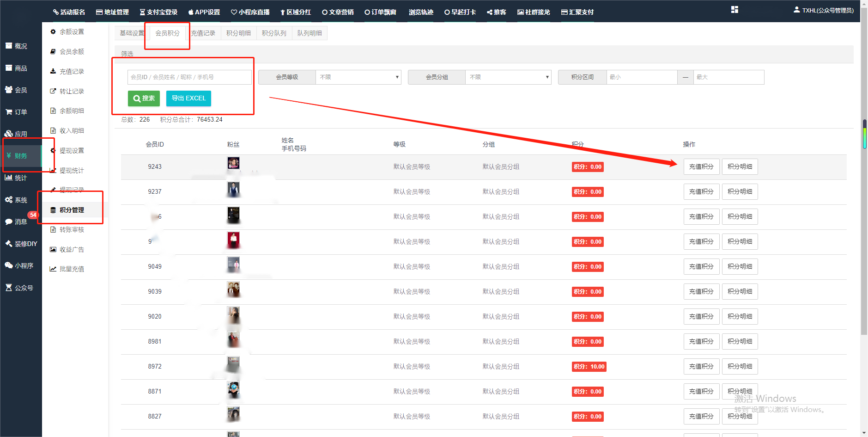The width and height of the screenshot is (868, 437).
Task: Open the 统计 chart sidebar item
Action: point(21,178)
